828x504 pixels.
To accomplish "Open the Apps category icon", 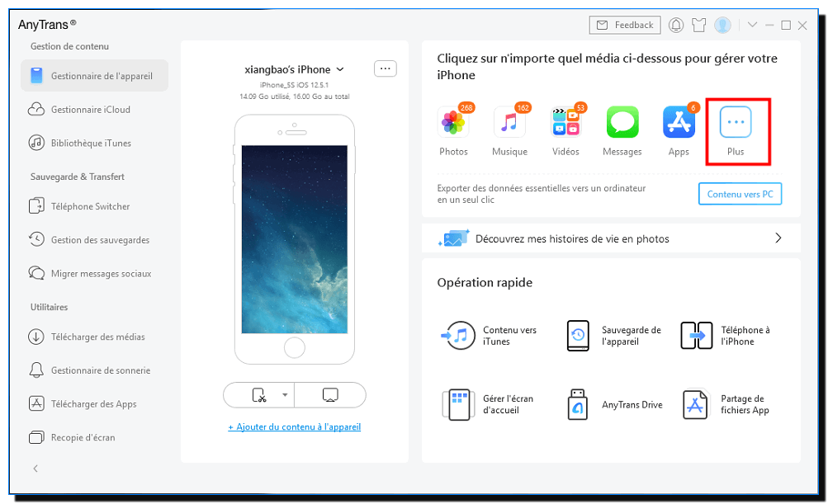I will pyautogui.click(x=679, y=123).
